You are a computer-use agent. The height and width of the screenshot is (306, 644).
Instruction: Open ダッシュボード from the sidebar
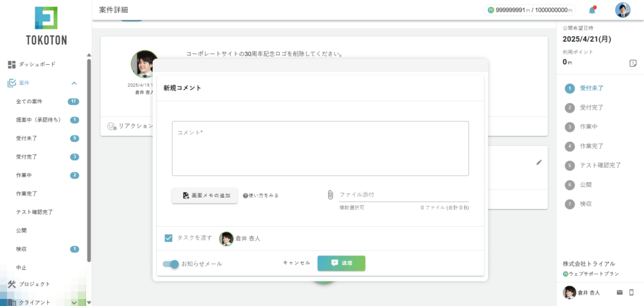36,64
